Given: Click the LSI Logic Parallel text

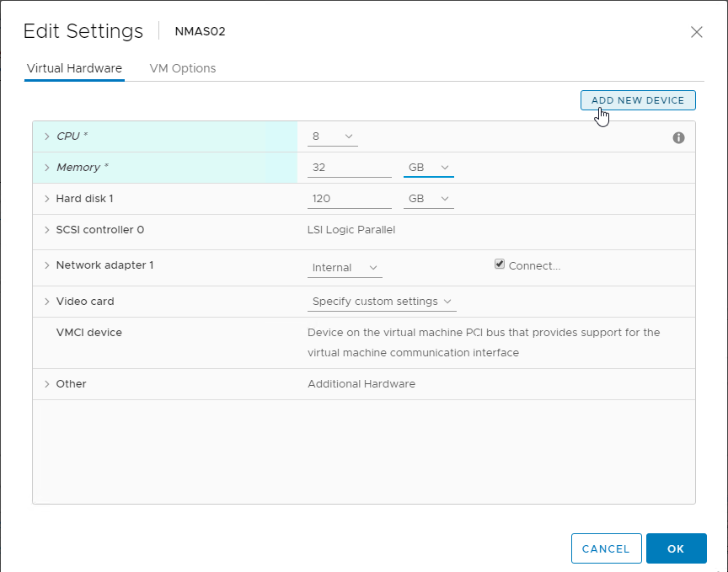Looking at the screenshot, I should pyautogui.click(x=351, y=230).
